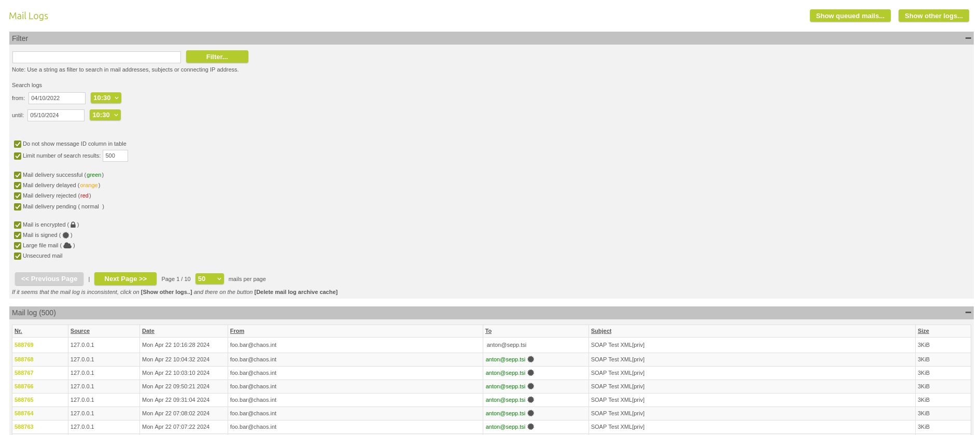Disable Do not show message ID column
980x435 pixels.
point(18,144)
